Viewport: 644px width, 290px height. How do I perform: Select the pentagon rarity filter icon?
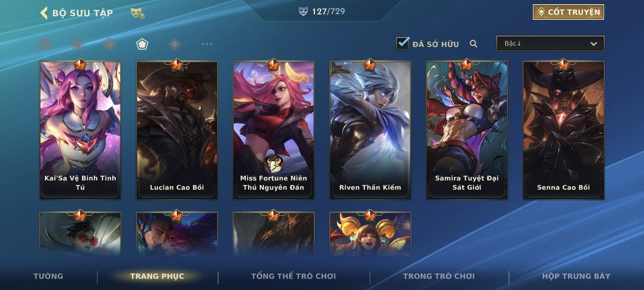[142, 44]
